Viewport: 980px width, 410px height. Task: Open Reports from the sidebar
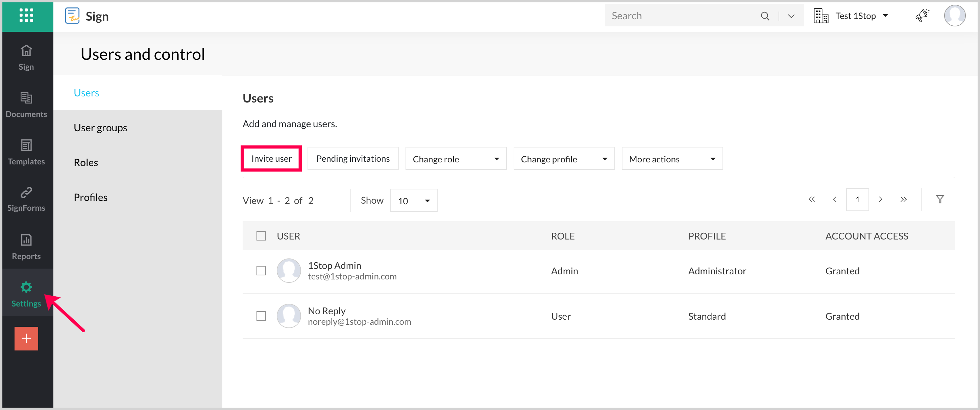[26, 246]
